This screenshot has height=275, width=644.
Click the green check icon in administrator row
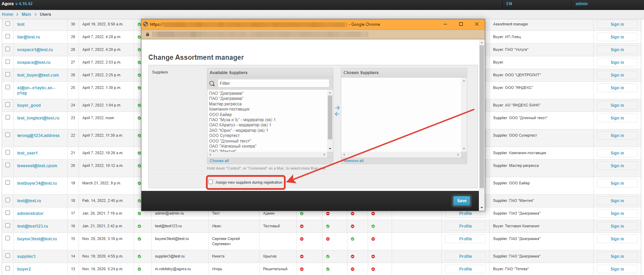(x=139, y=214)
